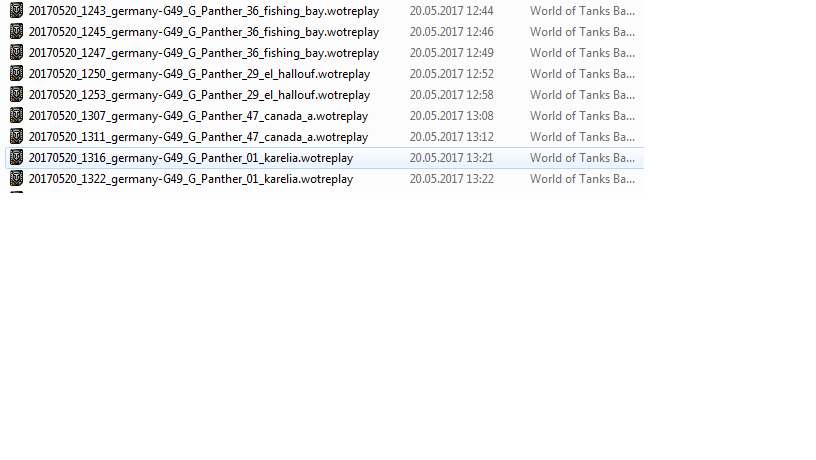Click file type in the 13:08 row
Viewport: 816px width, 460px height.
tap(582, 116)
